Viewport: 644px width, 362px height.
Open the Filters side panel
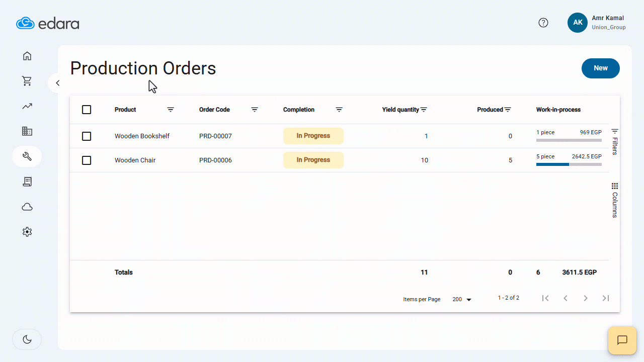(x=614, y=132)
